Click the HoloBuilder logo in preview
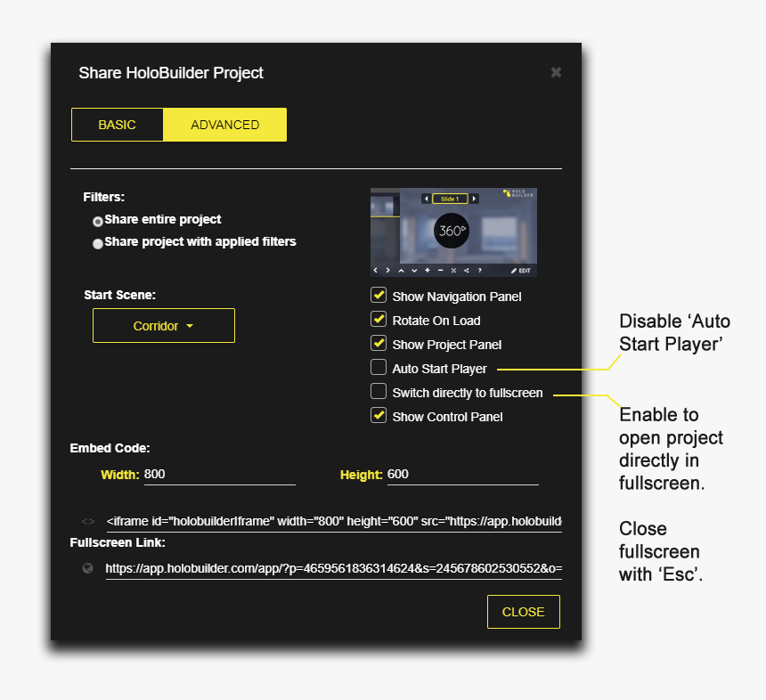This screenshot has height=700, width=766. click(518, 193)
